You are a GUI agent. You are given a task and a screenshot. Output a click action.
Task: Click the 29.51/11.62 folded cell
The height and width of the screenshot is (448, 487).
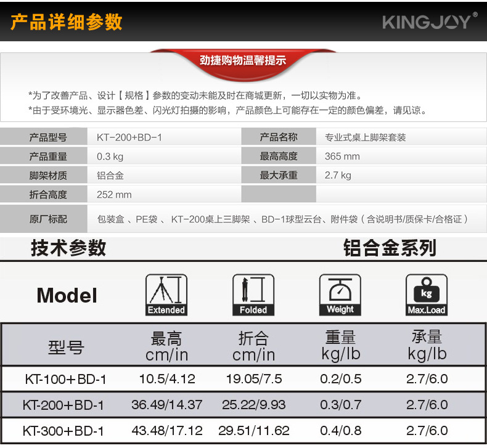click(254, 431)
